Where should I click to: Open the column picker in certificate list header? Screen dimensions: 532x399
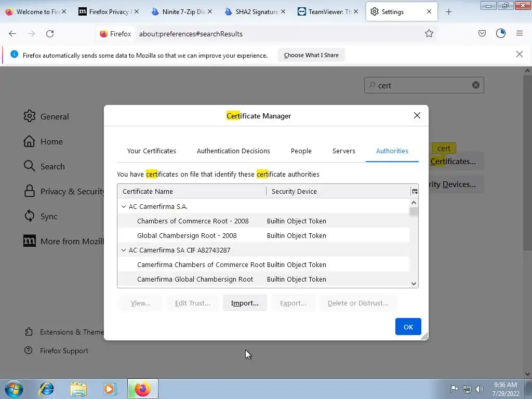click(415, 191)
